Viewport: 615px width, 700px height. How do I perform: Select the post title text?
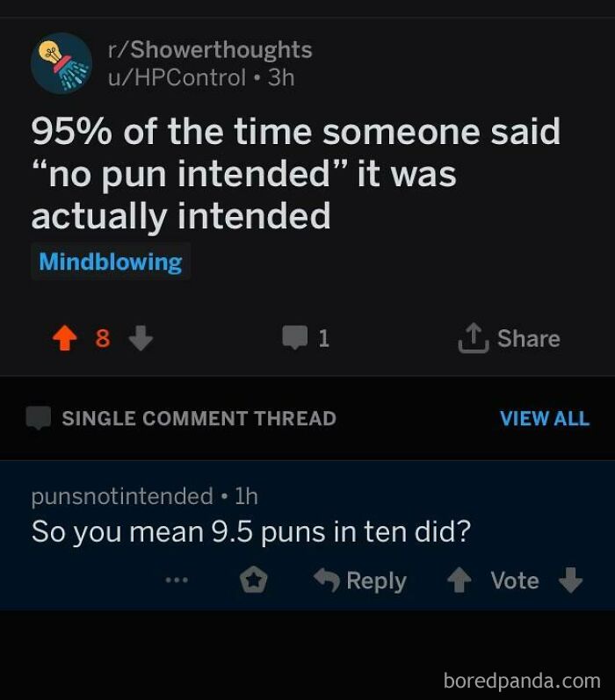pyautogui.click(x=295, y=173)
